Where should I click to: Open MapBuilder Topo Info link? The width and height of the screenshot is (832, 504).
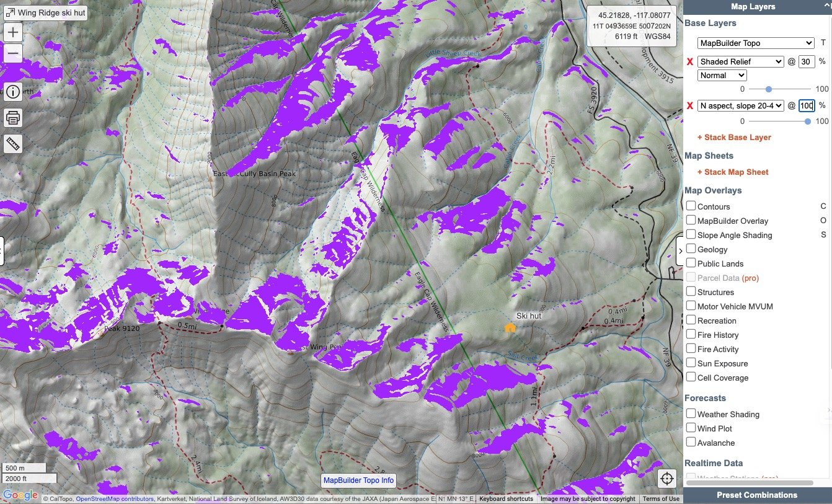click(x=358, y=480)
